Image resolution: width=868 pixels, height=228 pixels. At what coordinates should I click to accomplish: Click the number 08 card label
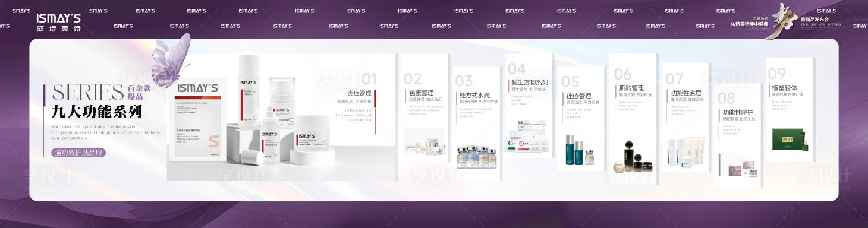point(727,98)
